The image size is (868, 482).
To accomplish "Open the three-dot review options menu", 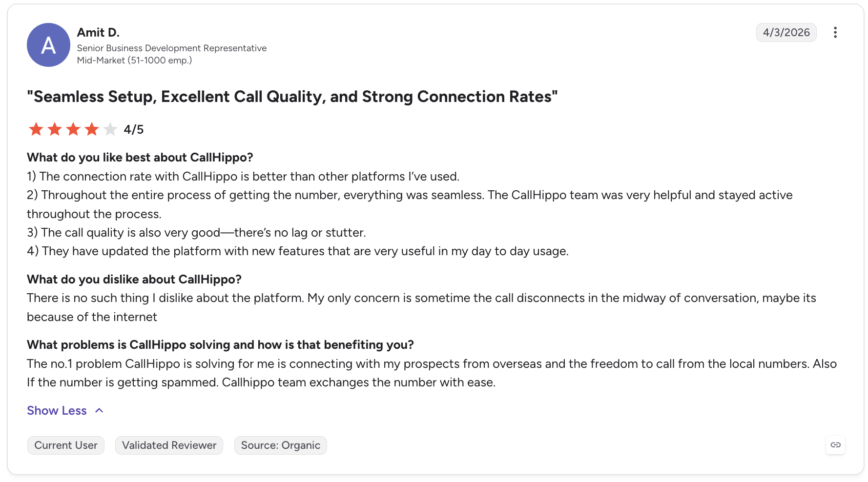I will click(835, 32).
